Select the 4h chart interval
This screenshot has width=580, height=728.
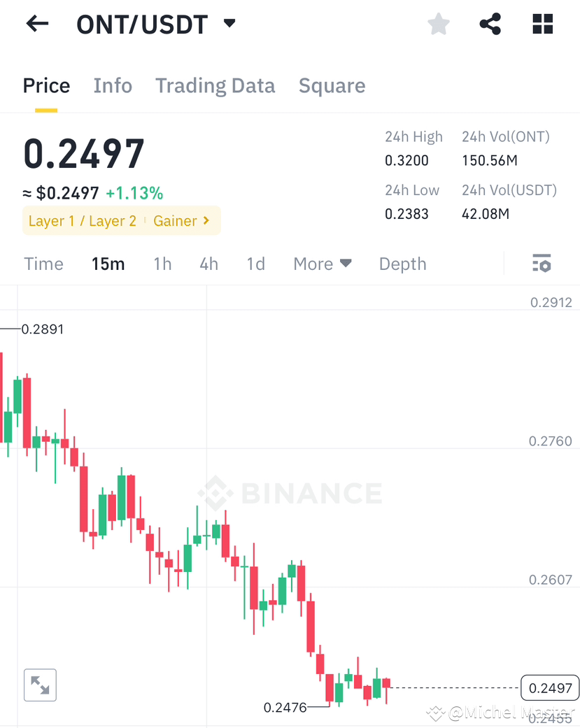click(209, 264)
